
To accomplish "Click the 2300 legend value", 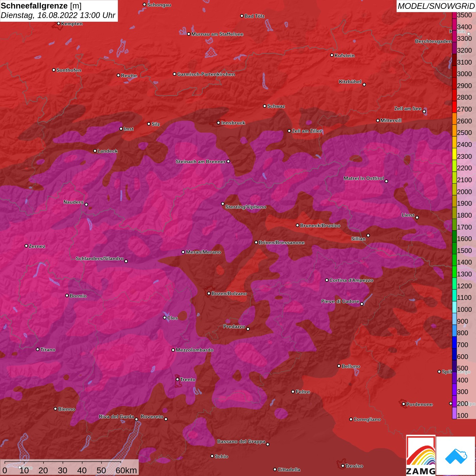I will tap(464, 156).
